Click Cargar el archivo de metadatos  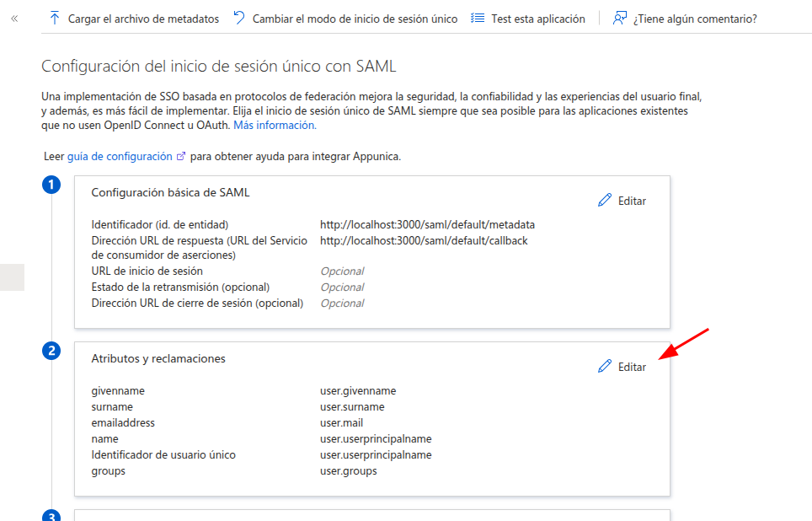click(x=143, y=19)
